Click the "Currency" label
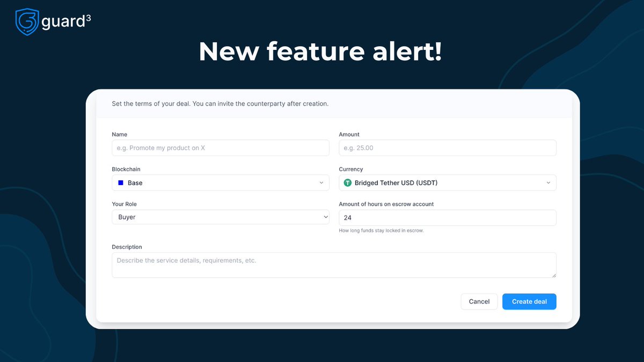 [x=351, y=169]
